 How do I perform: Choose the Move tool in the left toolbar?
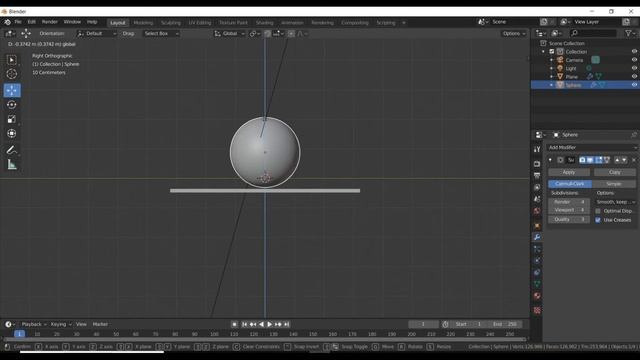12,90
